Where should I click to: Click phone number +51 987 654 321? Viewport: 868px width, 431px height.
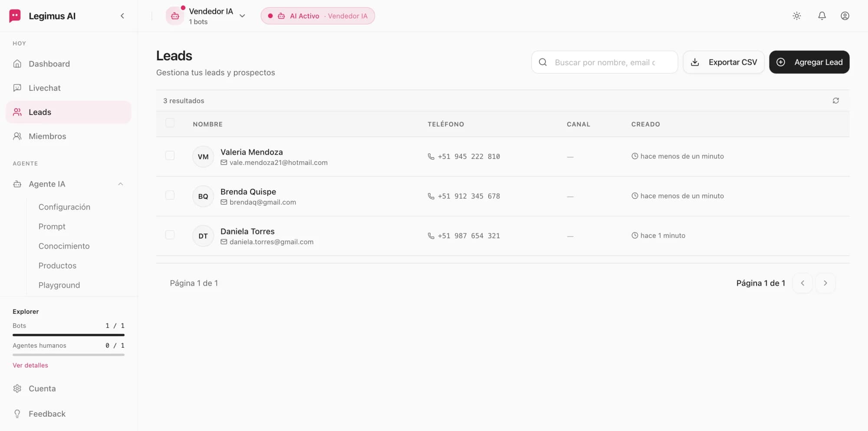469,236
